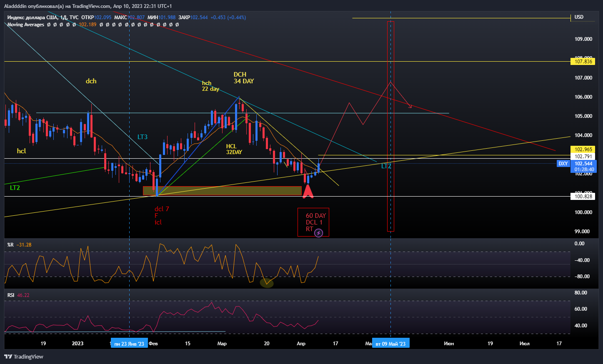This screenshot has width=603, height=364.
Task: Click the +0.453 (+0.44%) change value
Action: [x=228, y=17]
